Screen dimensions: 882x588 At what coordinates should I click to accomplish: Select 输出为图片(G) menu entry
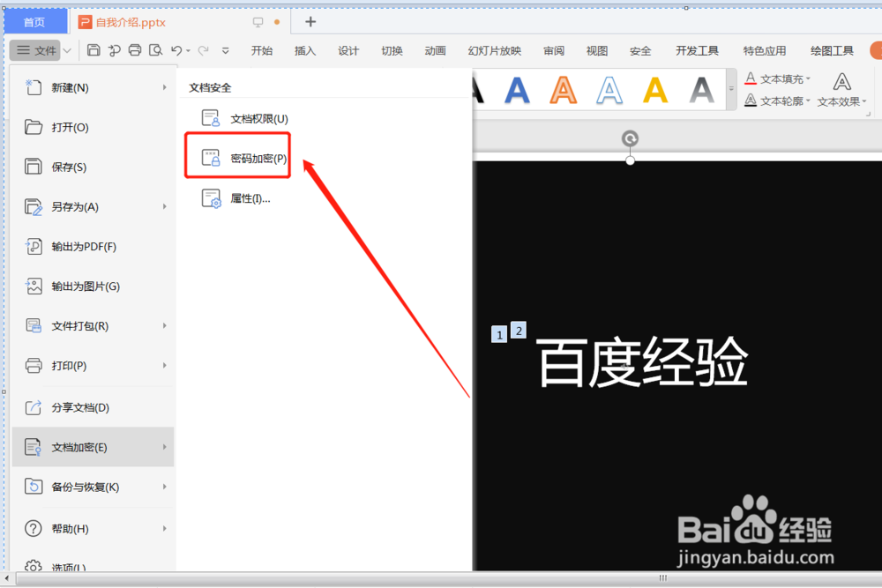coord(93,287)
